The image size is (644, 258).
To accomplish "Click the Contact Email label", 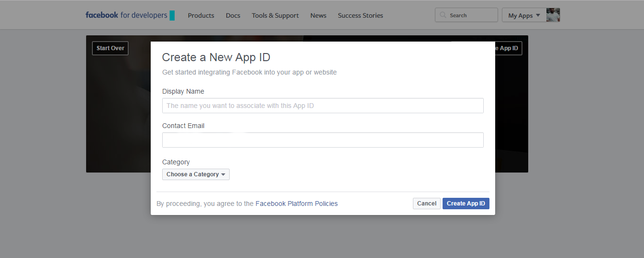I will (183, 126).
